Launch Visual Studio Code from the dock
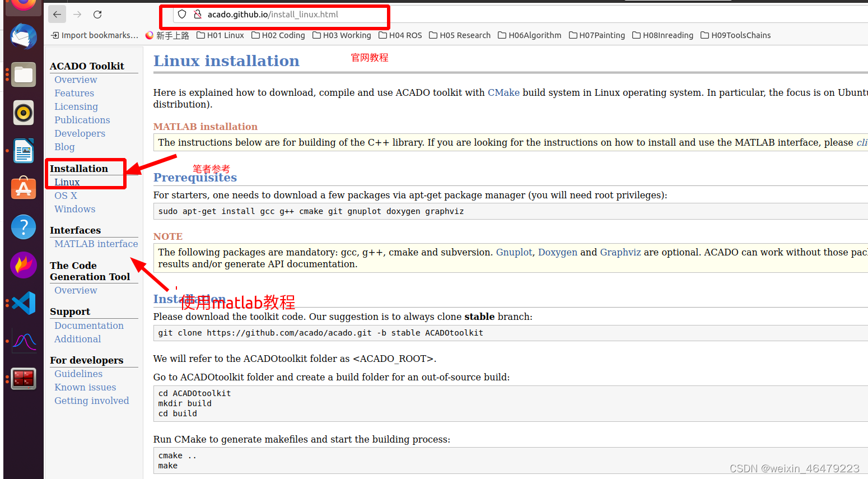Screen dimensions: 868x479 tap(24, 303)
